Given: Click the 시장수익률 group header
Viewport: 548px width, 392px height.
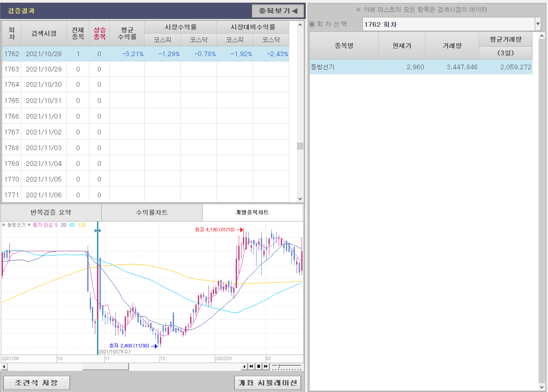Looking at the screenshot, I should click(x=181, y=27).
